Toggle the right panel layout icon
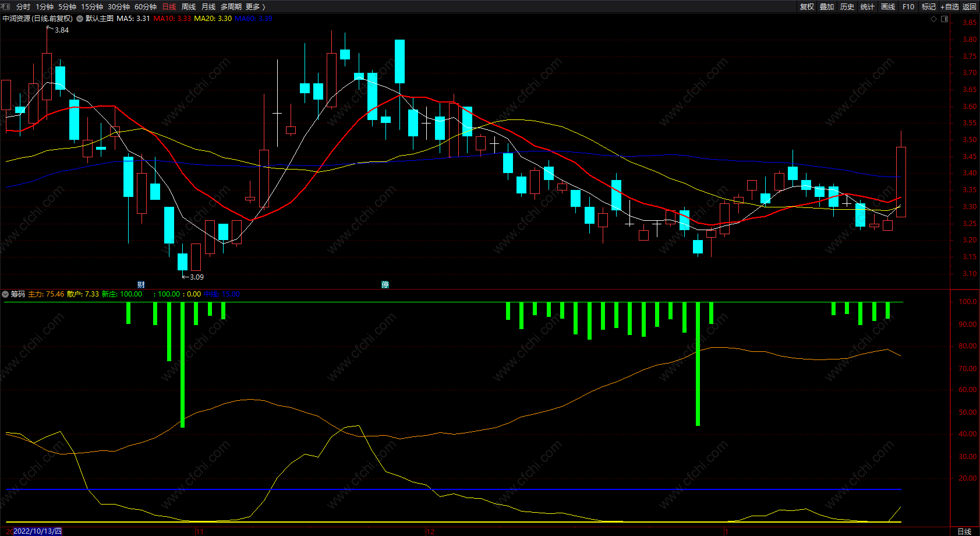The width and height of the screenshot is (980, 536). coord(944,19)
